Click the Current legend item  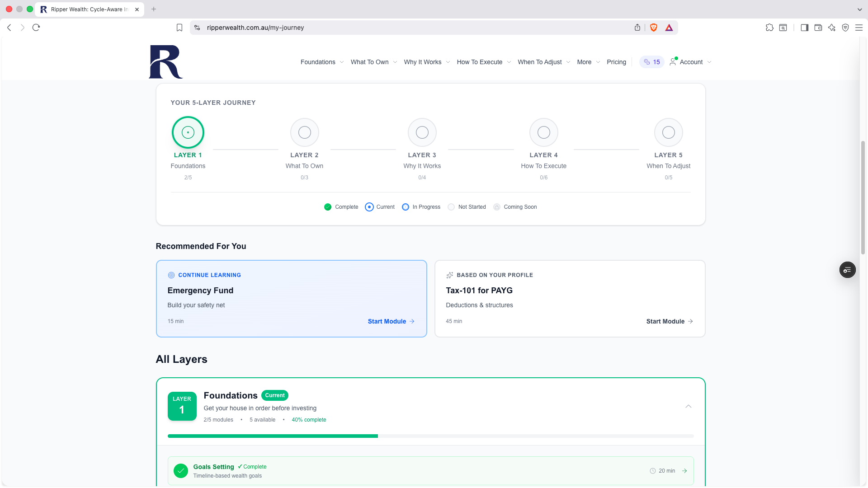pyautogui.click(x=380, y=207)
